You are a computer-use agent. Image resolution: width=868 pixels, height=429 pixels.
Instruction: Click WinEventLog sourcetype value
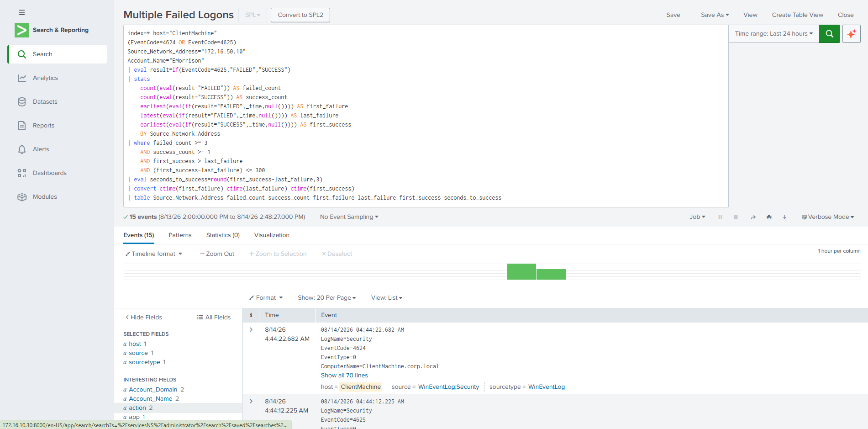click(x=547, y=387)
